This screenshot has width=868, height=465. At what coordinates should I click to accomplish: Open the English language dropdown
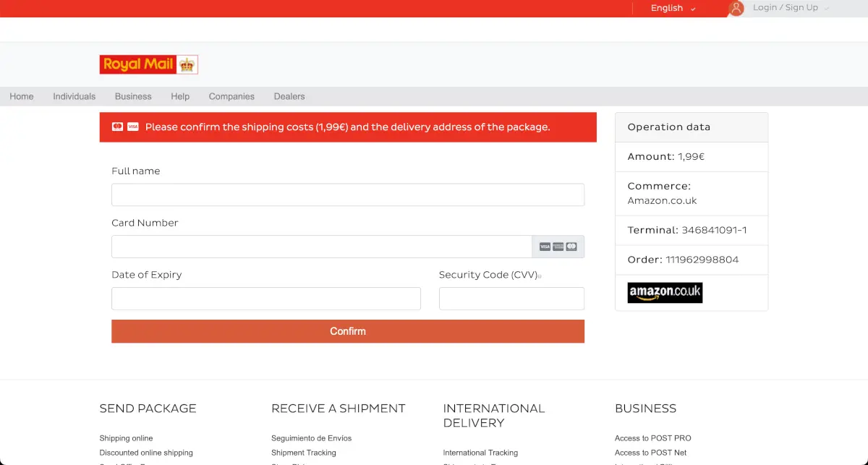click(671, 8)
